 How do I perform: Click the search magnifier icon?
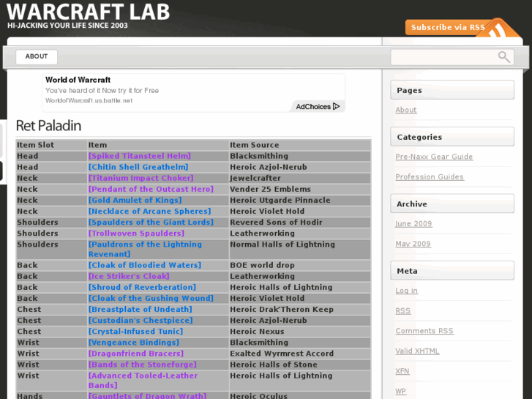click(504, 56)
